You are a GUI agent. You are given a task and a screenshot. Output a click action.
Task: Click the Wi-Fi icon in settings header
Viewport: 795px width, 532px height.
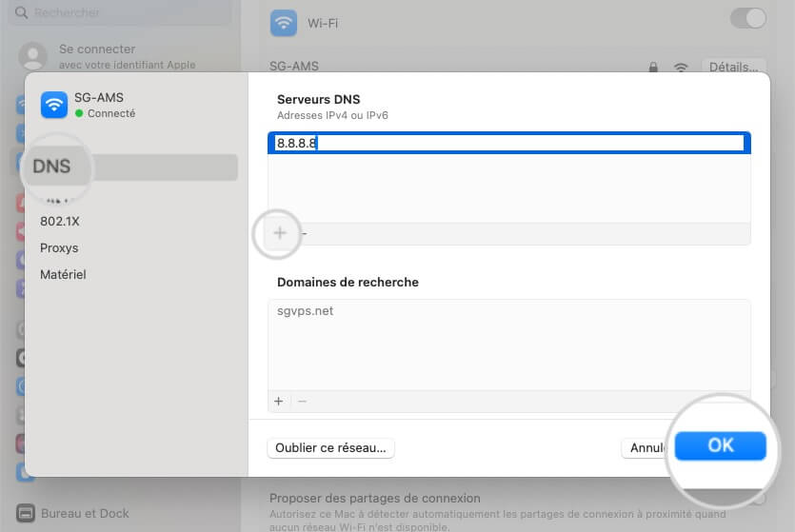[284, 23]
